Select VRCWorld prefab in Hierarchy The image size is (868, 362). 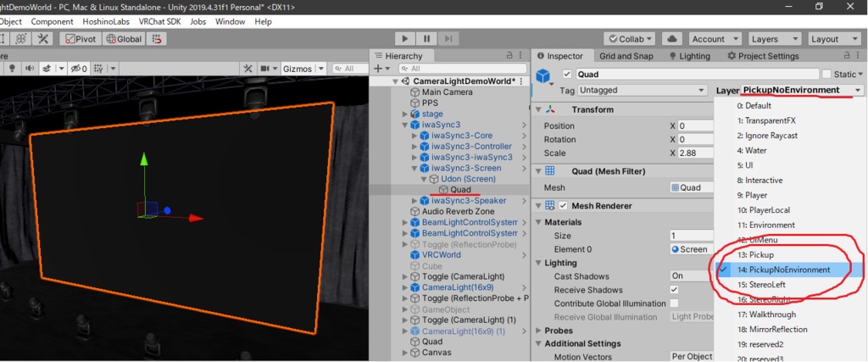pyautogui.click(x=441, y=254)
